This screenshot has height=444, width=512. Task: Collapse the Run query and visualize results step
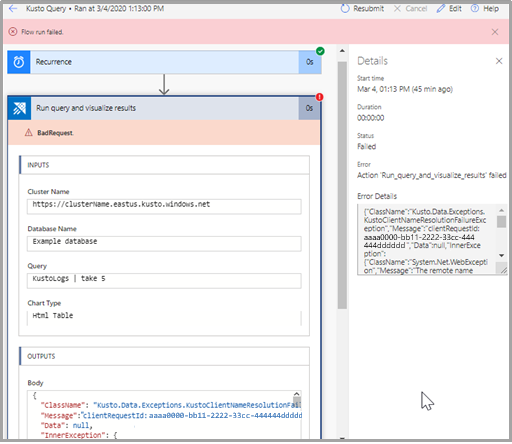(164, 108)
